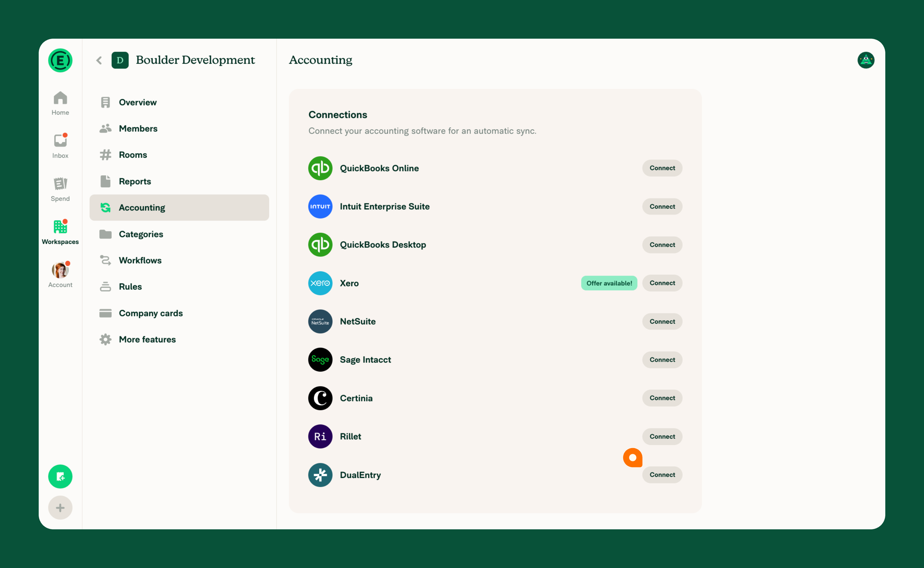
Task: Open Categories in workspace menu
Action: tap(179, 234)
